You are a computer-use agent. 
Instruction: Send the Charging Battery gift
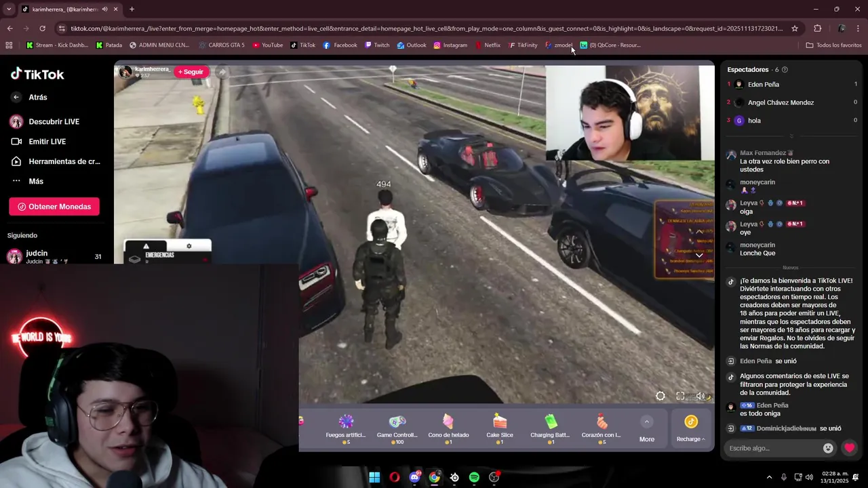(x=550, y=428)
